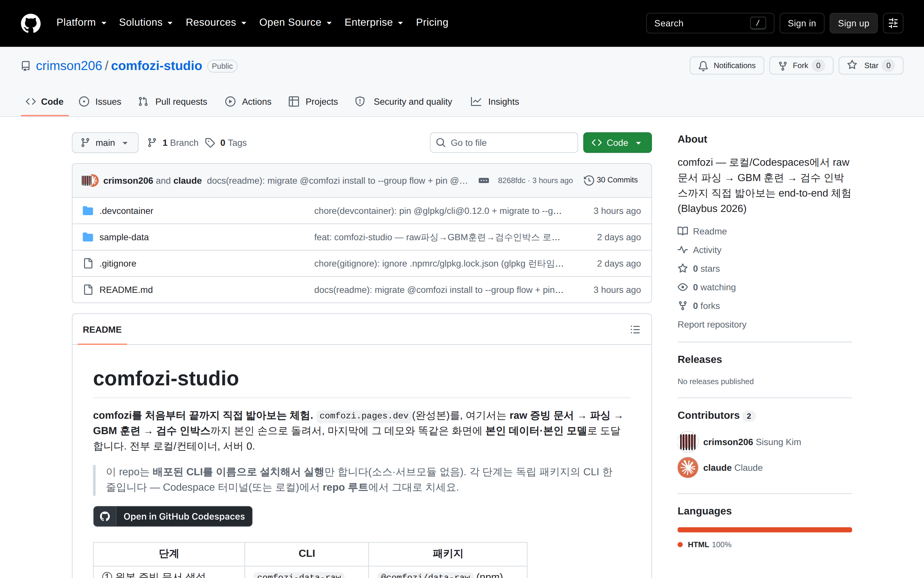
Task: Open the claude co-author link in commit bar
Action: (187, 180)
